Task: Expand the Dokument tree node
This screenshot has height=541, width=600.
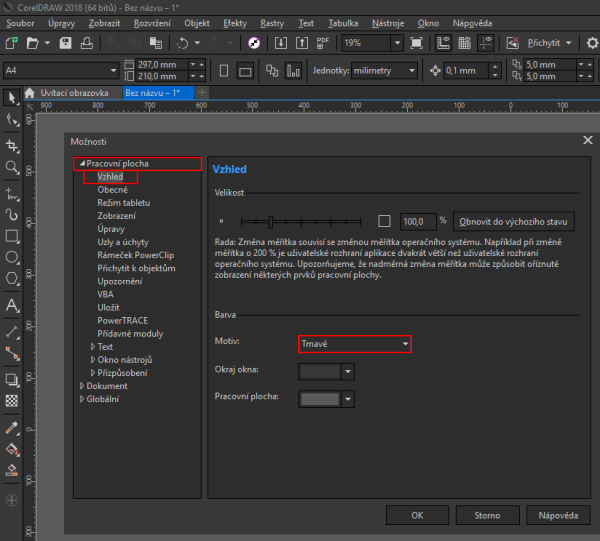Action: point(82,386)
